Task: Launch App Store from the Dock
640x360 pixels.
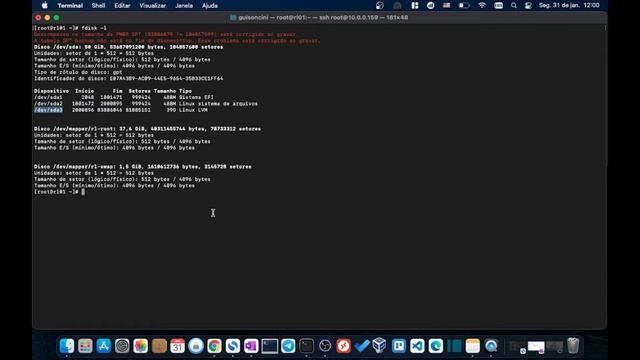Action: (x=104, y=346)
